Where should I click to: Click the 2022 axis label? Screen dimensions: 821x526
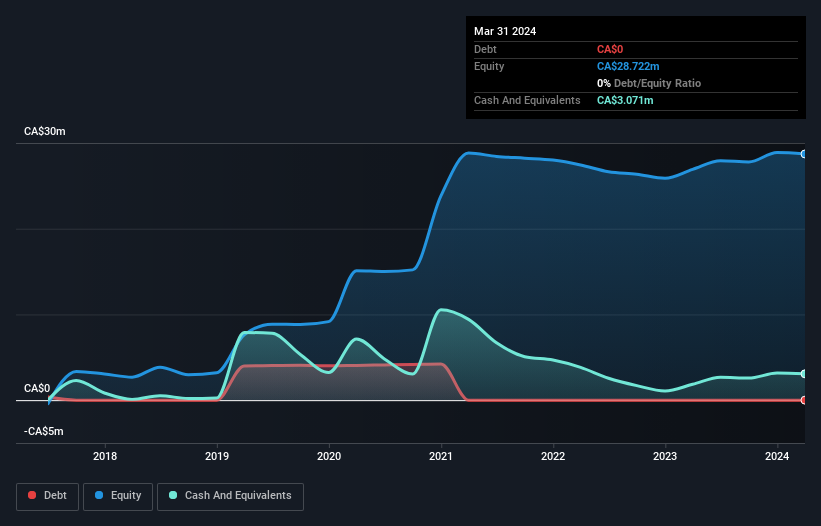[x=553, y=456]
